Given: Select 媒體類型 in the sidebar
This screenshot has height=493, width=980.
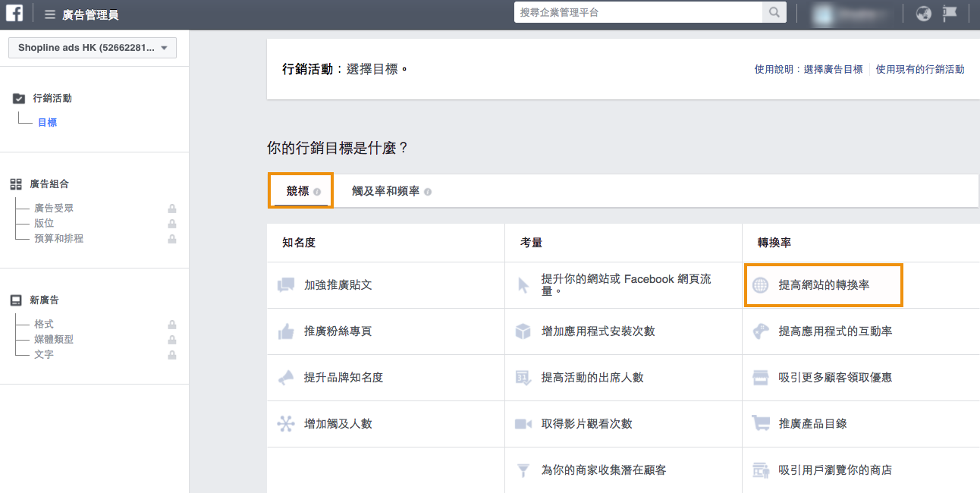Looking at the screenshot, I should tap(54, 340).
